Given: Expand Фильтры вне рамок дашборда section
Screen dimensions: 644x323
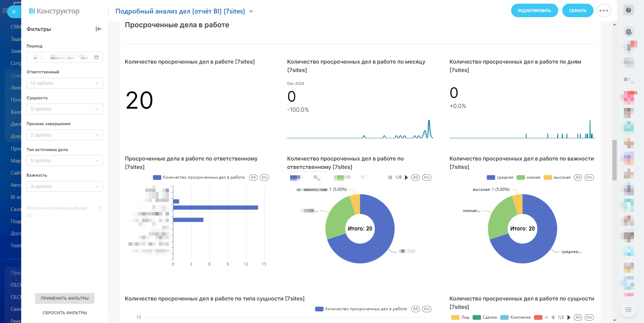Looking at the screenshot, I should click(99, 208).
